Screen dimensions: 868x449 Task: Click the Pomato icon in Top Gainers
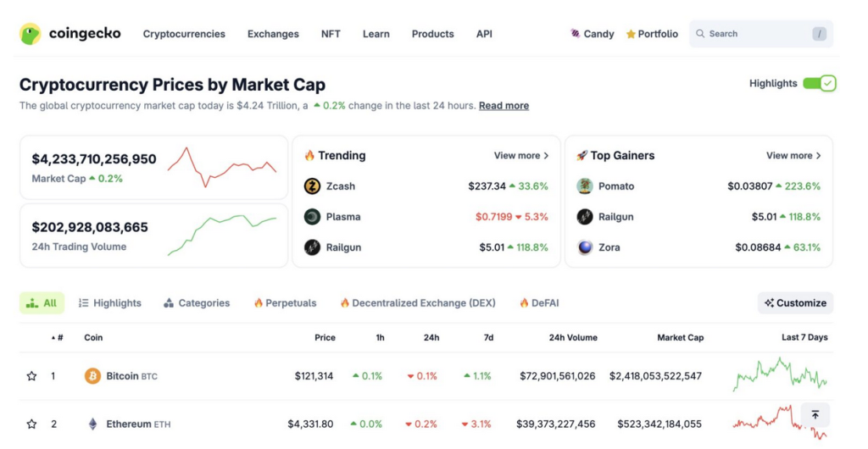click(x=585, y=186)
